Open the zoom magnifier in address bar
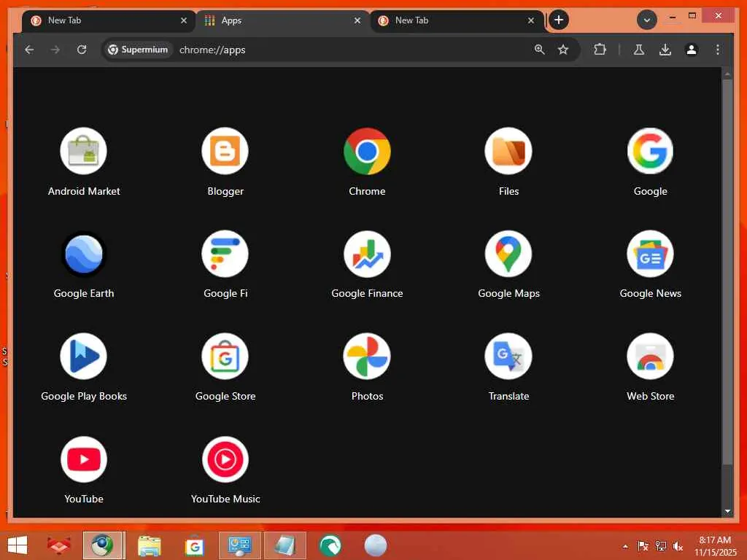 pos(539,50)
